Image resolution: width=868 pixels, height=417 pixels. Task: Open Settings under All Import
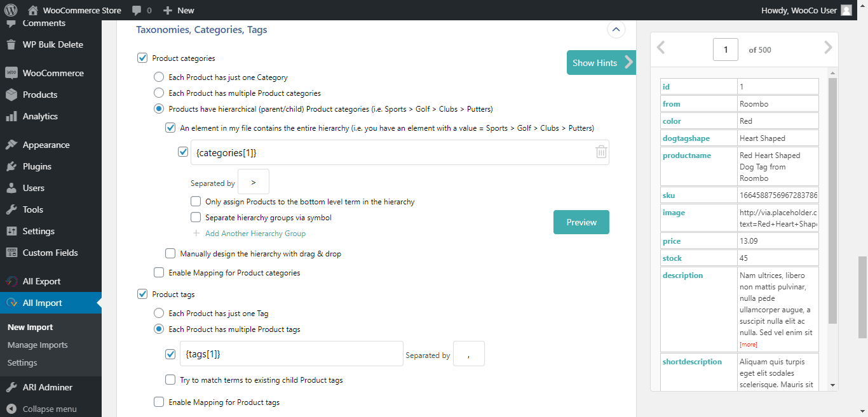pyautogui.click(x=22, y=362)
